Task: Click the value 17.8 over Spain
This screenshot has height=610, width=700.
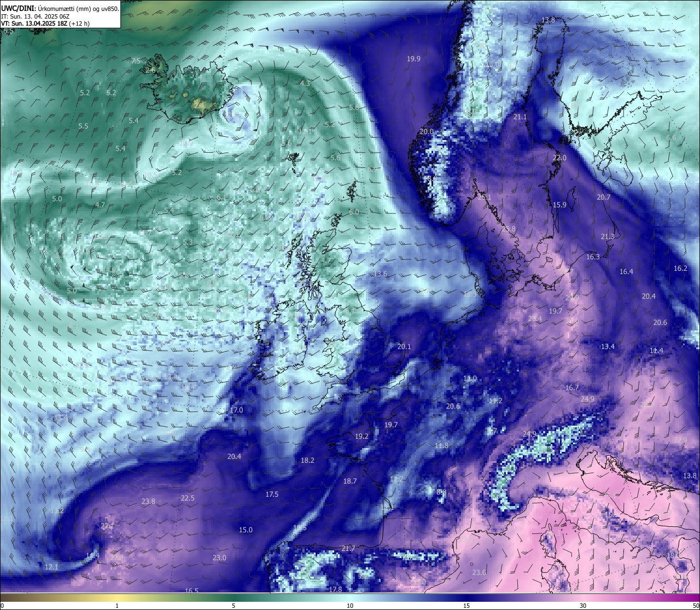Action: [x=335, y=590]
